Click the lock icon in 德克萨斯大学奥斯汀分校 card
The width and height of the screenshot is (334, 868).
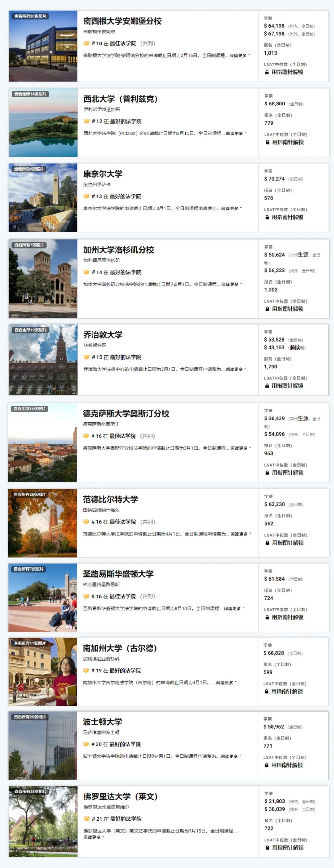click(267, 473)
